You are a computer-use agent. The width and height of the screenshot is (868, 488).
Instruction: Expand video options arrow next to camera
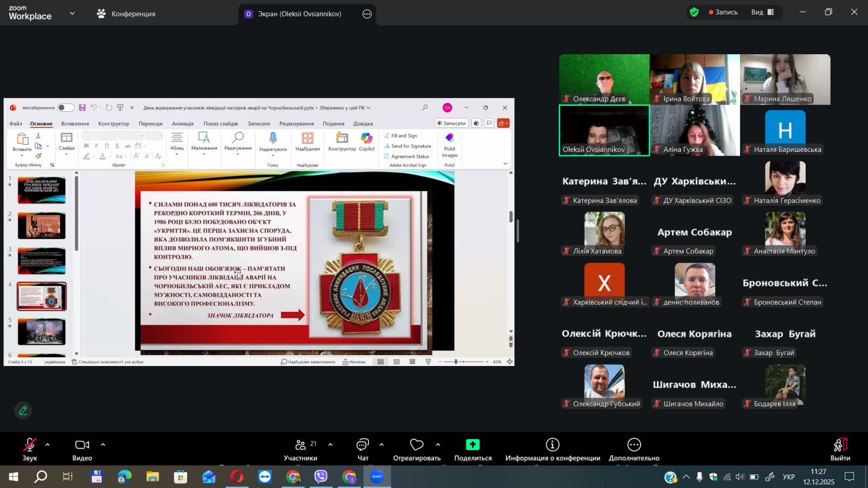point(103,445)
